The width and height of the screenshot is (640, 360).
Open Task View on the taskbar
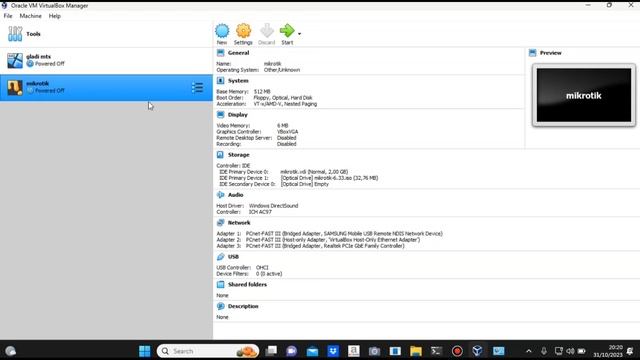click(271, 351)
